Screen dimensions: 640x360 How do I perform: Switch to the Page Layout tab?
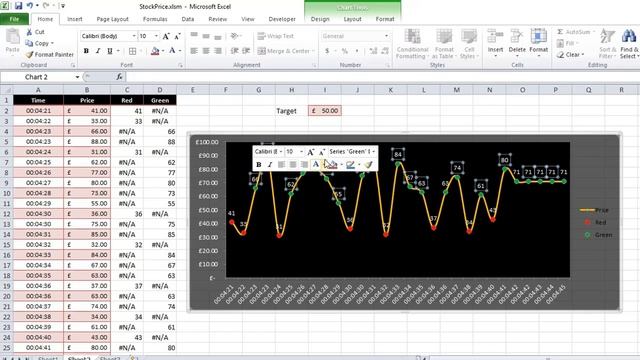(112, 19)
